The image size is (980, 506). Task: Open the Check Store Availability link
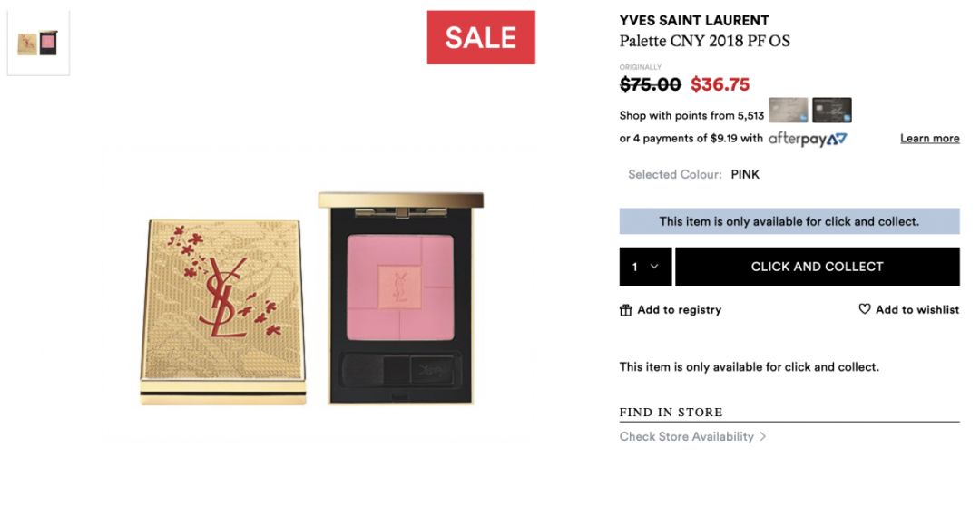[x=686, y=437]
